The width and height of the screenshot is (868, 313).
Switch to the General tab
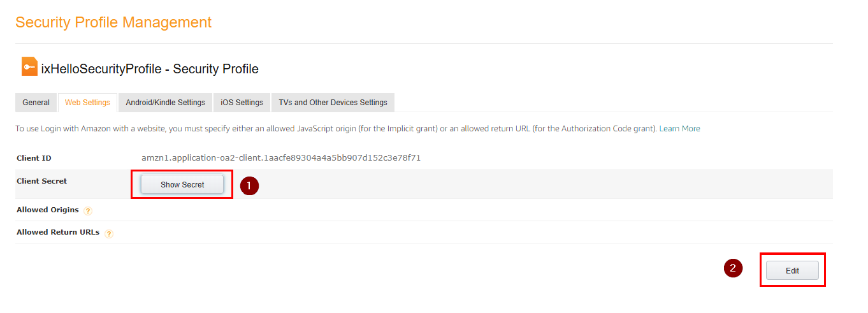(36, 103)
